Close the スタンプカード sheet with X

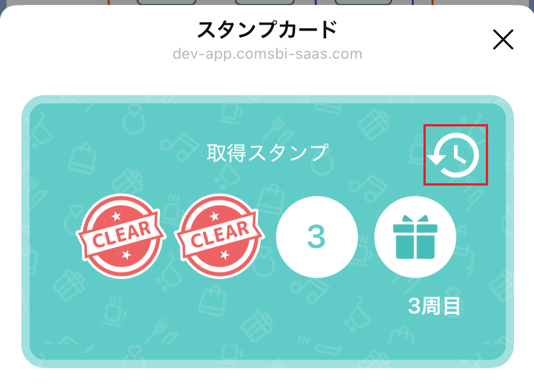pyautogui.click(x=503, y=40)
